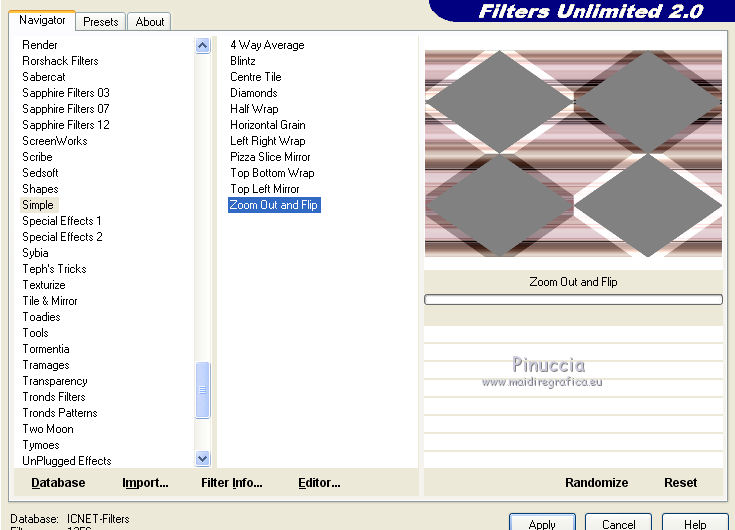This screenshot has height=530, width=735.
Task: Open the About tab
Action: tap(150, 22)
